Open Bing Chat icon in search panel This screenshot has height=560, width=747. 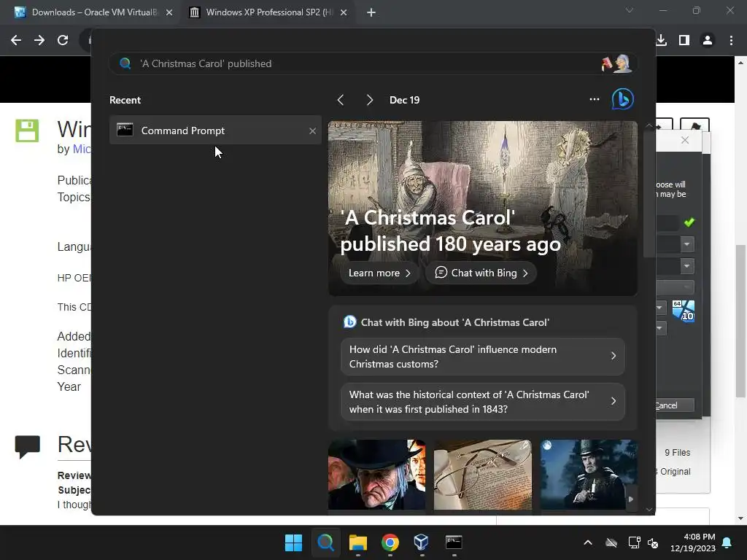click(623, 99)
